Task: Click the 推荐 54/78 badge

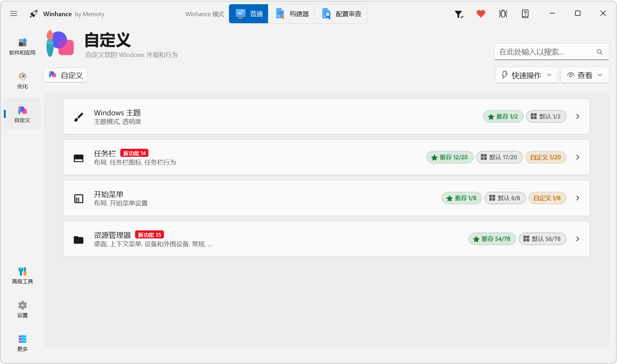Action: coord(492,239)
